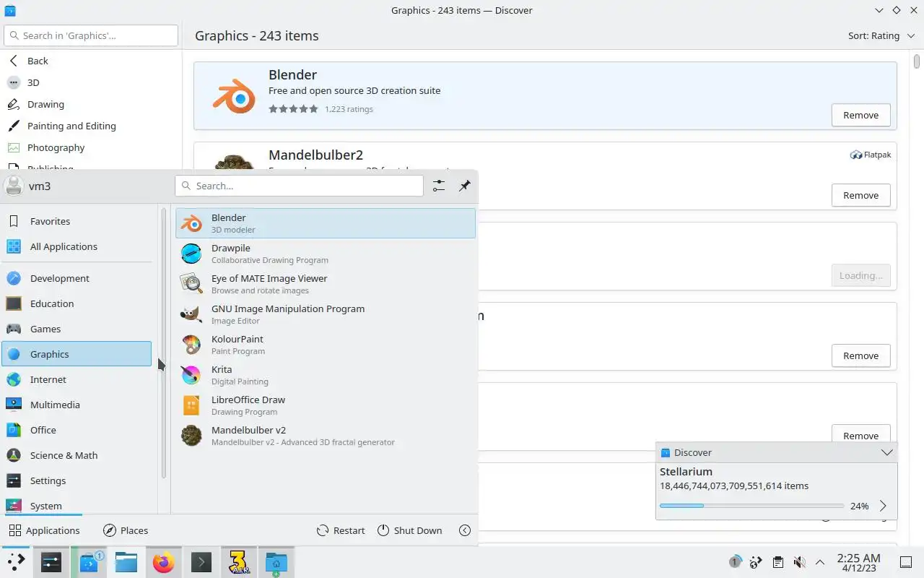
Task: Launch Firefox from the taskbar
Action: coord(164,561)
